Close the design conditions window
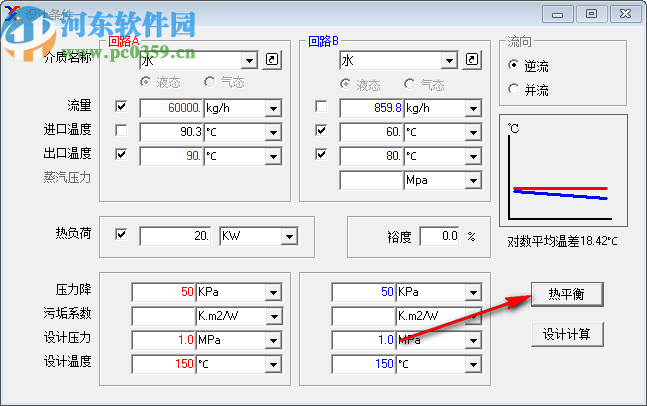This screenshot has width=647, height=406. (626, 14)
